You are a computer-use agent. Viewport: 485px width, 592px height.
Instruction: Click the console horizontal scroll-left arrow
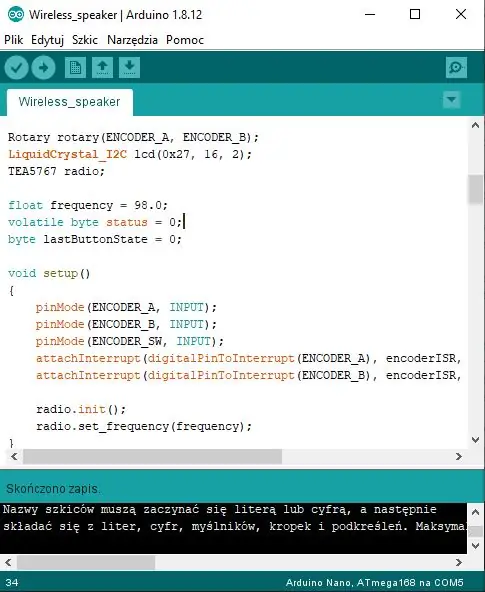[x=8, y=563]
